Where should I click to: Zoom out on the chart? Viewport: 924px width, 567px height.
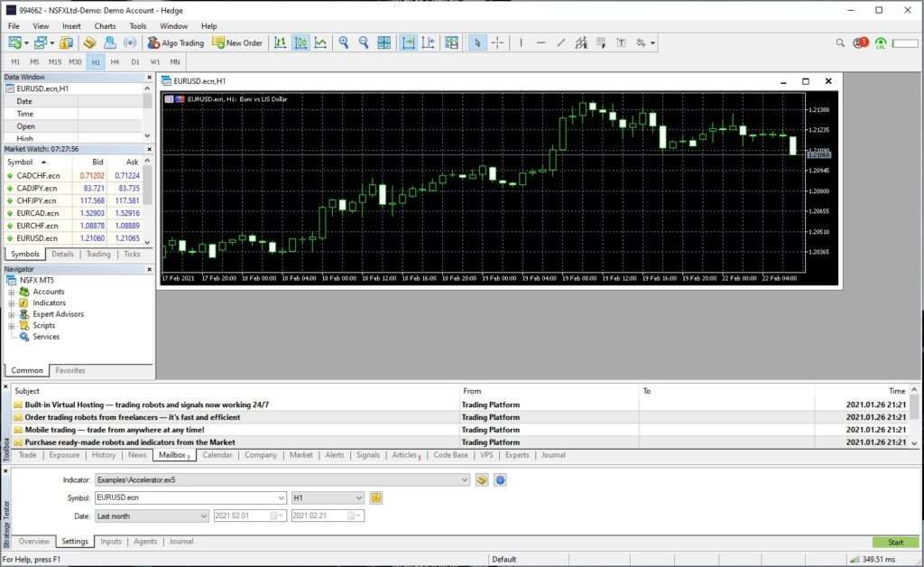click(x=364, y=43)
